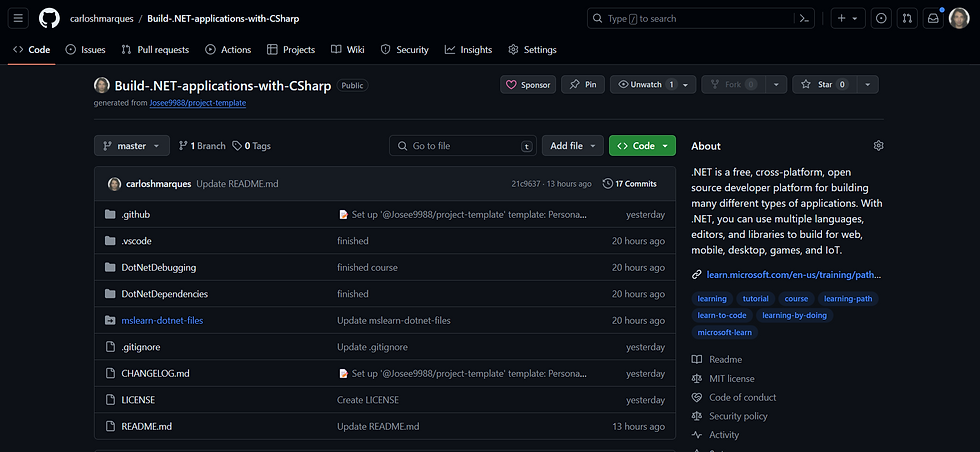
Task: Star this repository
Action: [824, 84]
